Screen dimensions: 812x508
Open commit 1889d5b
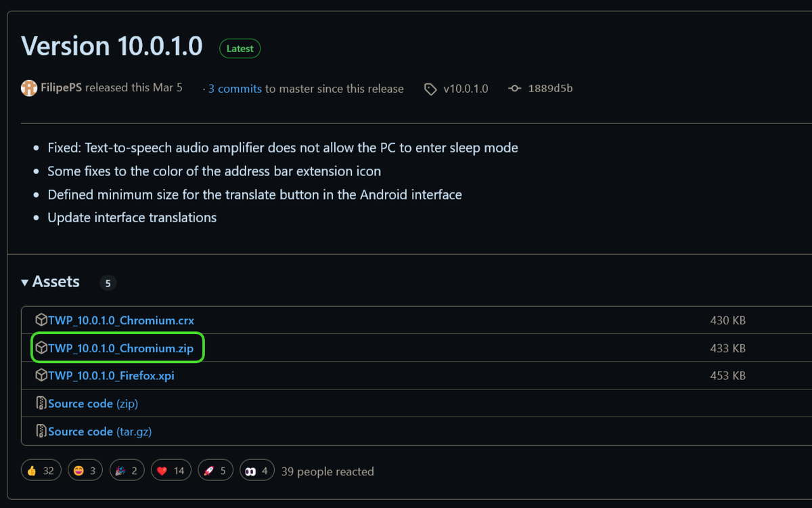click(x=550, y=88)
